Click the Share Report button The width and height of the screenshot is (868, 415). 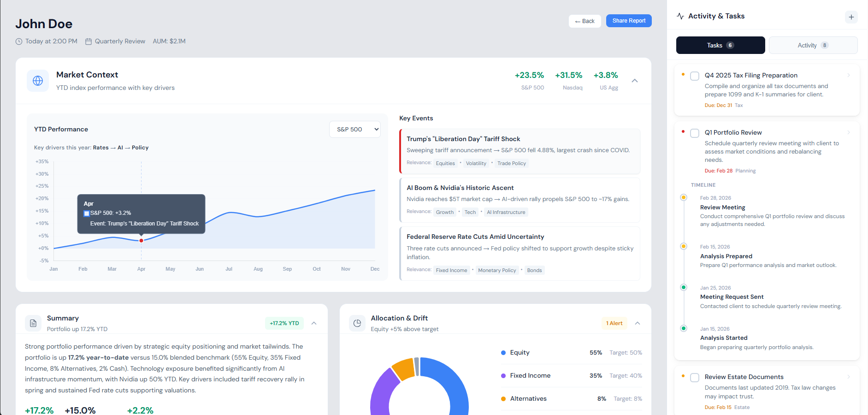(x=628, y=21)
